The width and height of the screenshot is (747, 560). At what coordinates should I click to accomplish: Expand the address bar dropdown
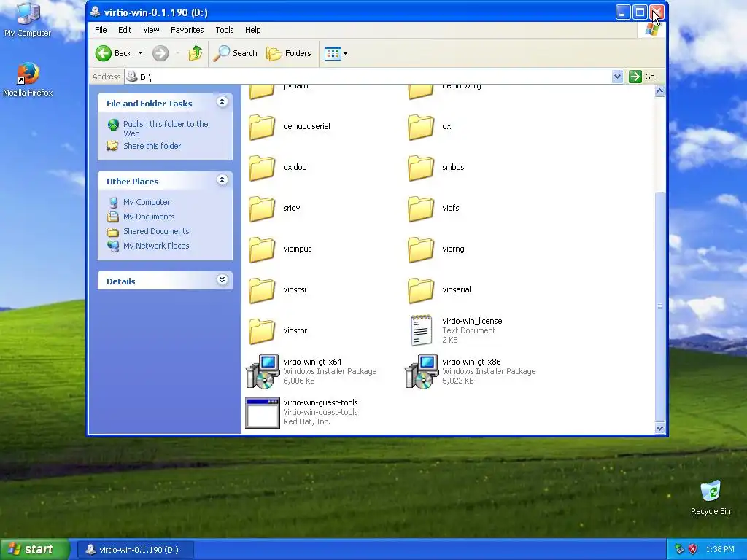[617, 77]
